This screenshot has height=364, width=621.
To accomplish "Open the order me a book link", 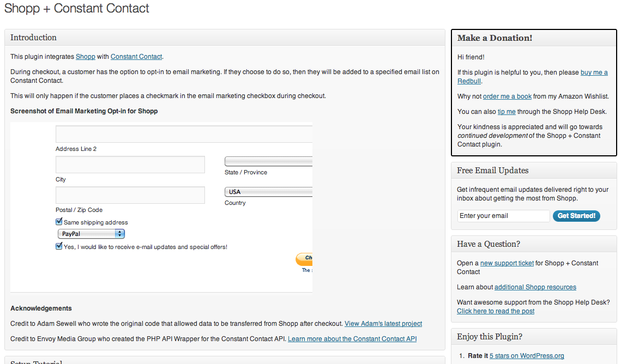I will coord(507,96).
